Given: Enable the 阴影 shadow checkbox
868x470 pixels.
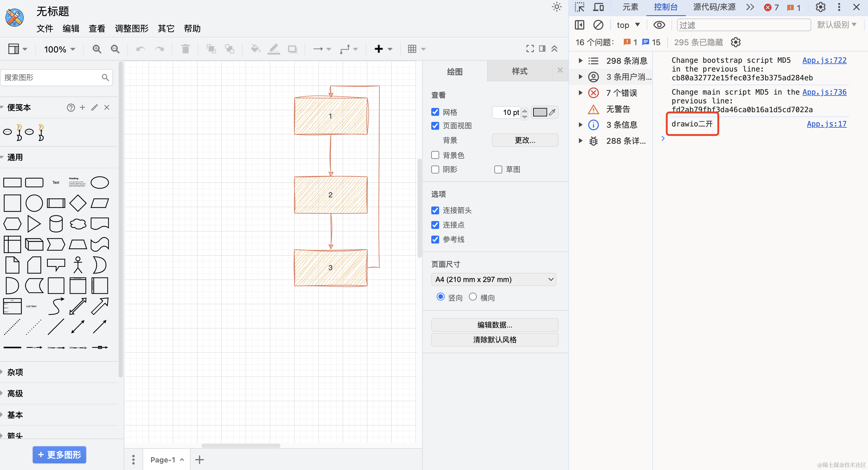Looking at the screenshot, I should pos(435,170).
